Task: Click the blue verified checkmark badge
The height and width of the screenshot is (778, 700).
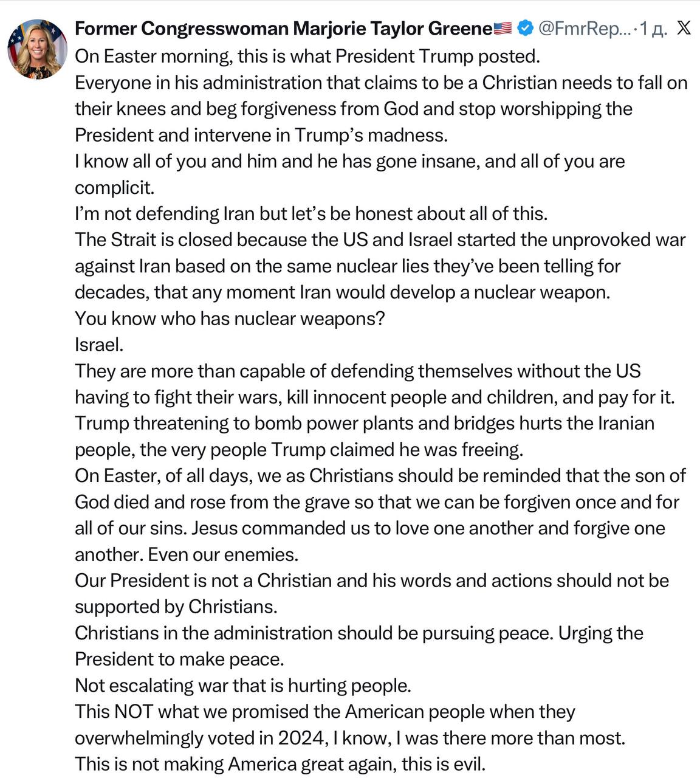Action: [525, 28]
